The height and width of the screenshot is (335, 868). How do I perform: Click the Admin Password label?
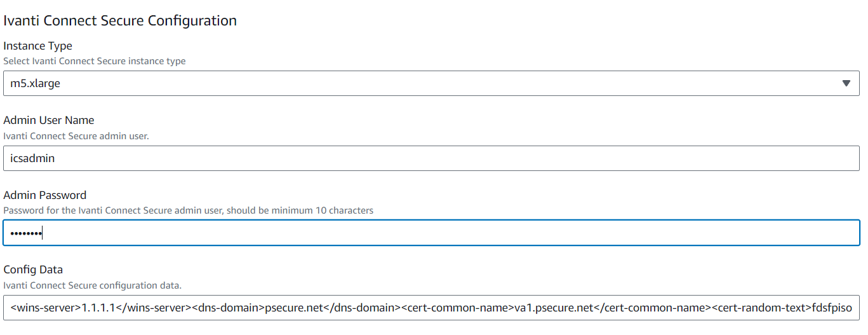pos(44,195)
